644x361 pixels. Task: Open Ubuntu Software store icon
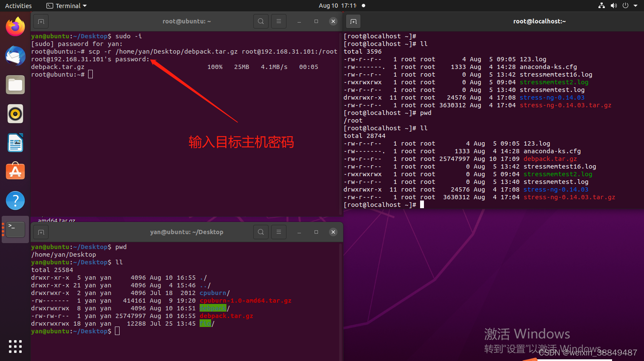point(15,172)
